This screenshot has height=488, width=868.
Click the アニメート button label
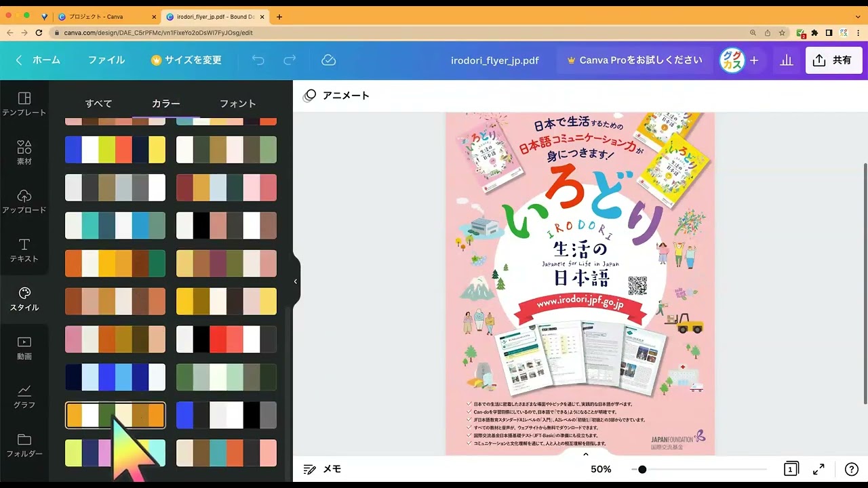(346, 96)
